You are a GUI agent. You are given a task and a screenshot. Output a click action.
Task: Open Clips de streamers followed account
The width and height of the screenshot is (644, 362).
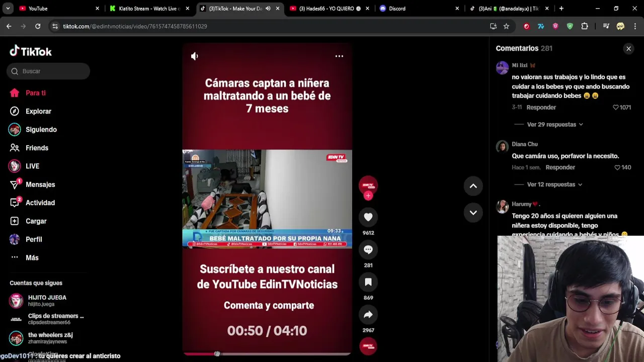pos(47,319)
